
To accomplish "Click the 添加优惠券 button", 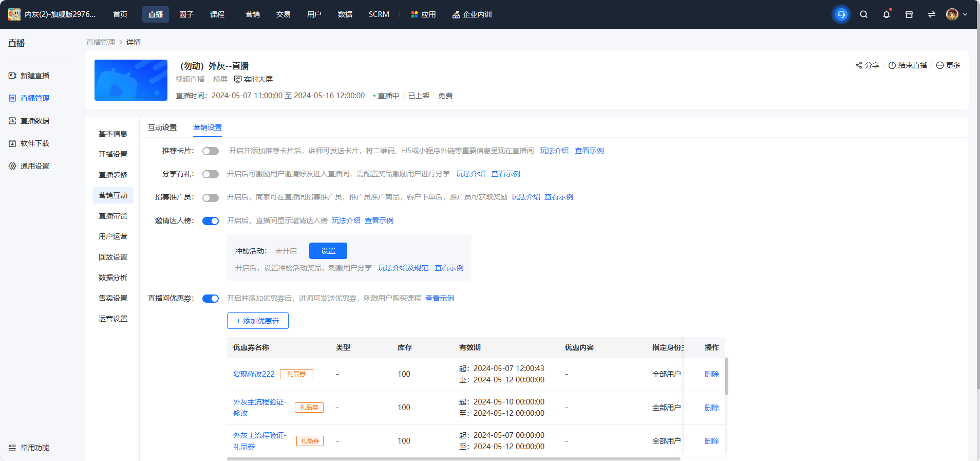I will (258, 321).
